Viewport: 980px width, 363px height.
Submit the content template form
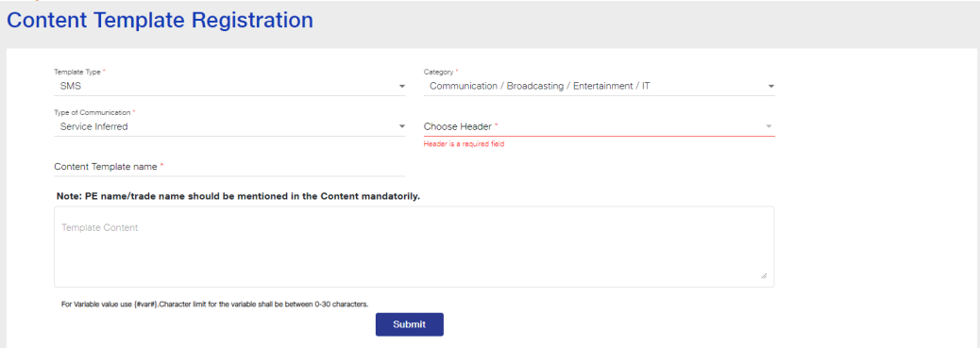[410, 324]
